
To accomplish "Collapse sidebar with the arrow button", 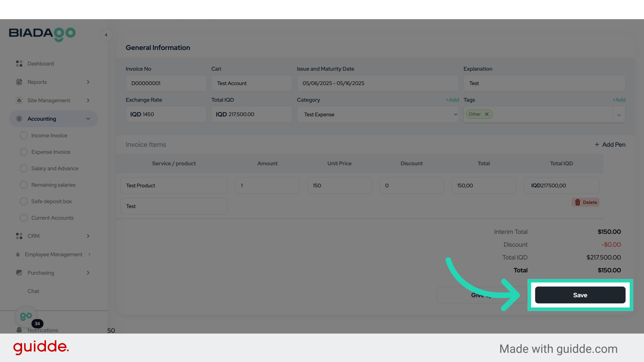I will 106,35.
